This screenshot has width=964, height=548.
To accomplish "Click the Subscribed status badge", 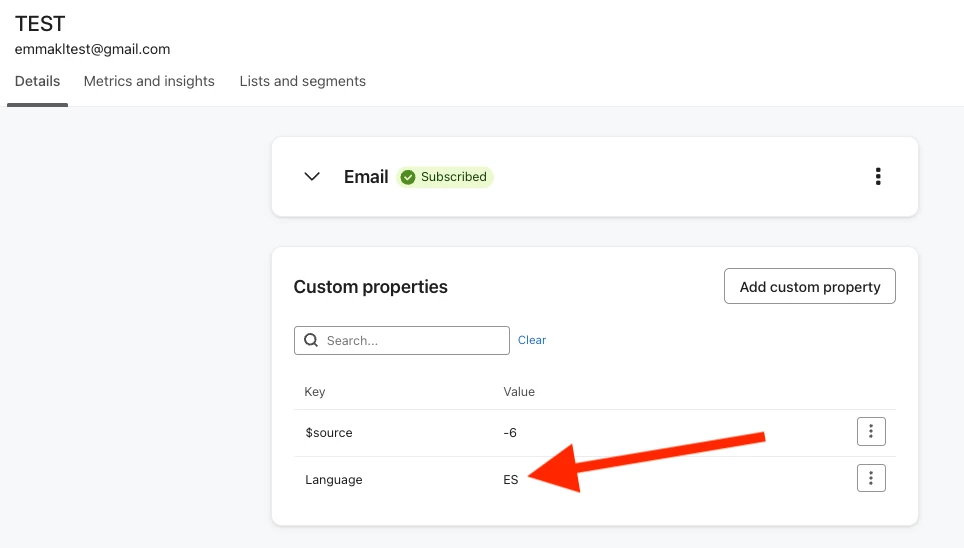I will click(444, 177).
